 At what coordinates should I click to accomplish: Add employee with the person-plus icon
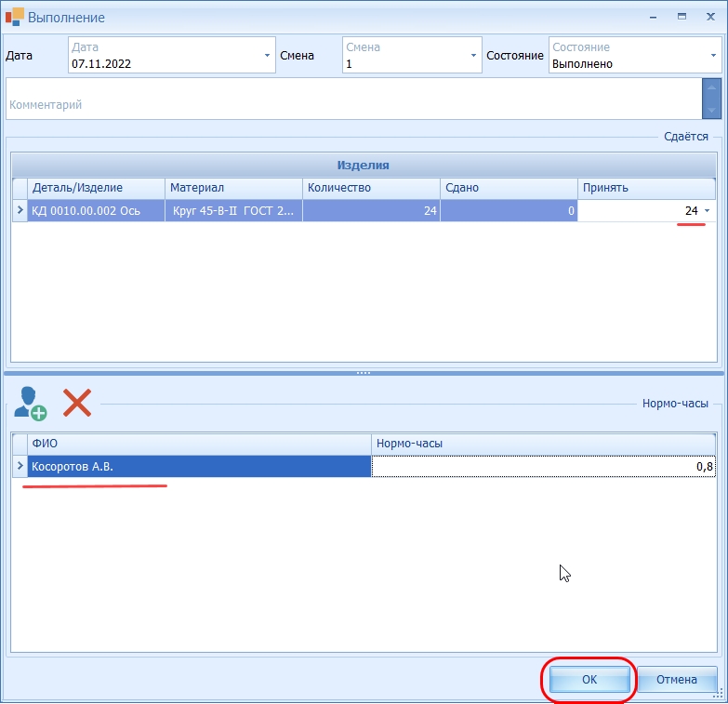(x=30, y=404)
